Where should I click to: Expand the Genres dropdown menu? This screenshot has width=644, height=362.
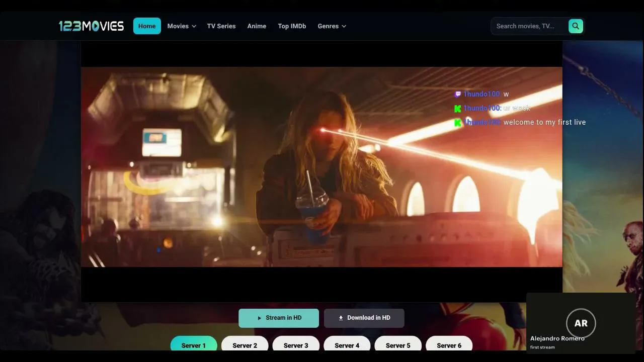pos(332,26)
